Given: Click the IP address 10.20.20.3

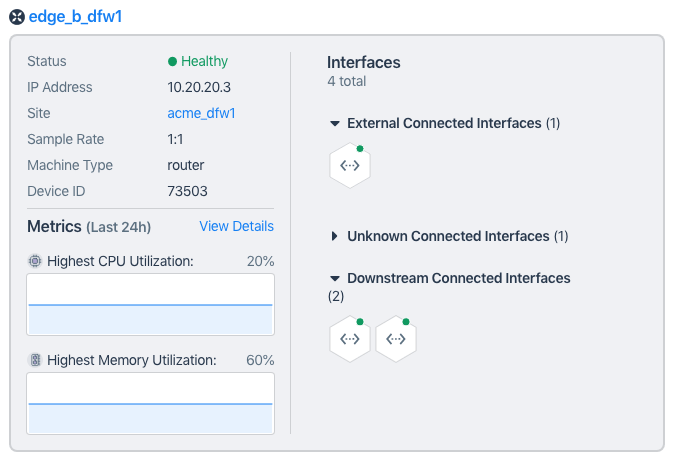Looking at the screenshot, I should 199,87.
